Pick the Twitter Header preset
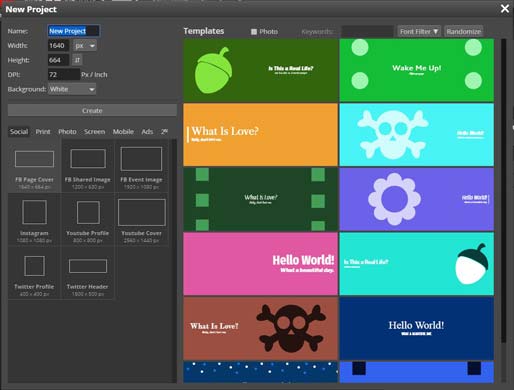This screenshot has width=514, height=390. [x=88, y=273]
